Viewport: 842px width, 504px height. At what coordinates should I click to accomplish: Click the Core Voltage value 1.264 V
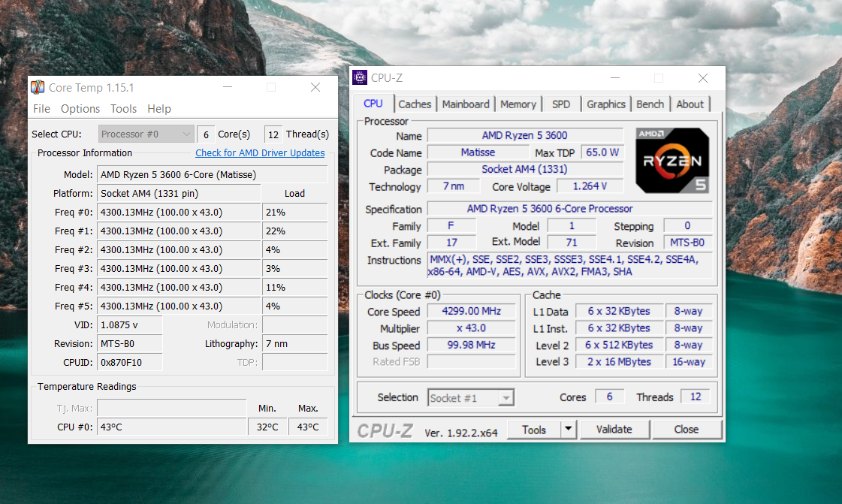coord(590,186)
